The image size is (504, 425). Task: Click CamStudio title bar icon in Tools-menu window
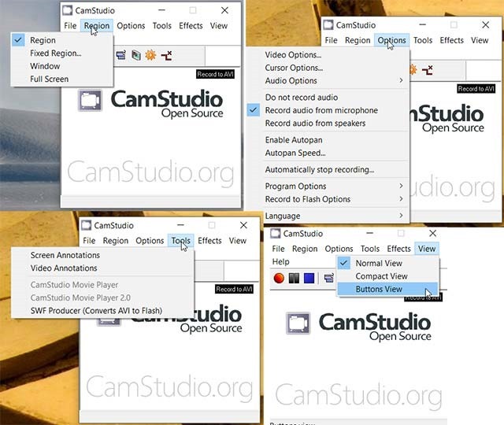tap(86, 225)
